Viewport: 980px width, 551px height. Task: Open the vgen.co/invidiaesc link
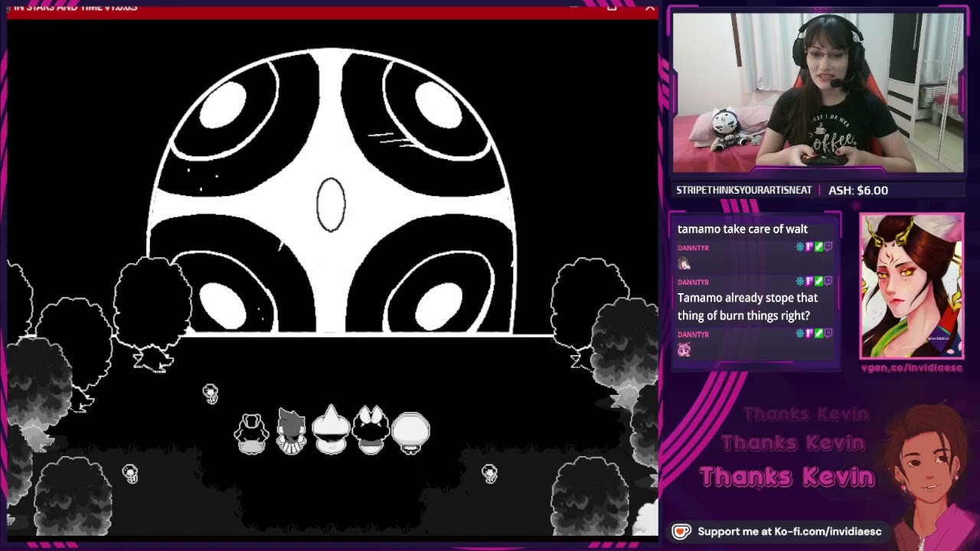[x=911, y=368]
